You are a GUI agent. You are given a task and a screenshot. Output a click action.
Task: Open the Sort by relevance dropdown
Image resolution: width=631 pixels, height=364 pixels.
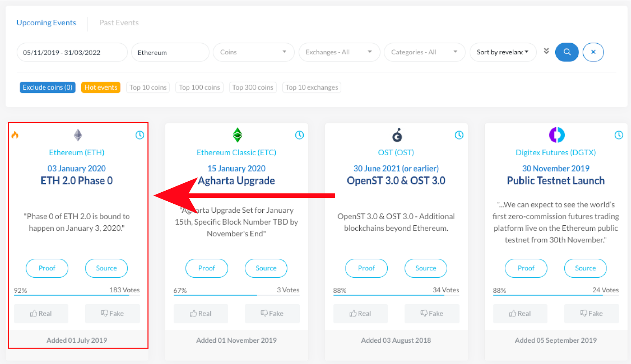coord(503,52)
